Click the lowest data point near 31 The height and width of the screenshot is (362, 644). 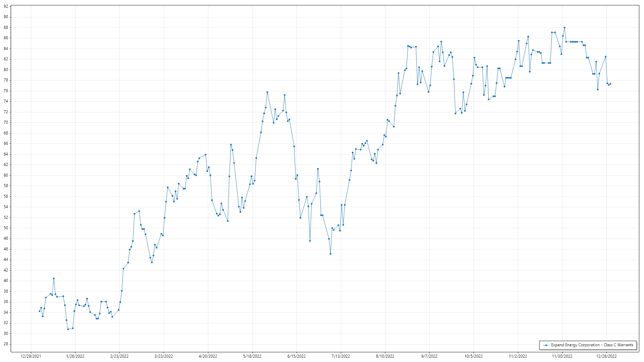(x=68, y=329)
